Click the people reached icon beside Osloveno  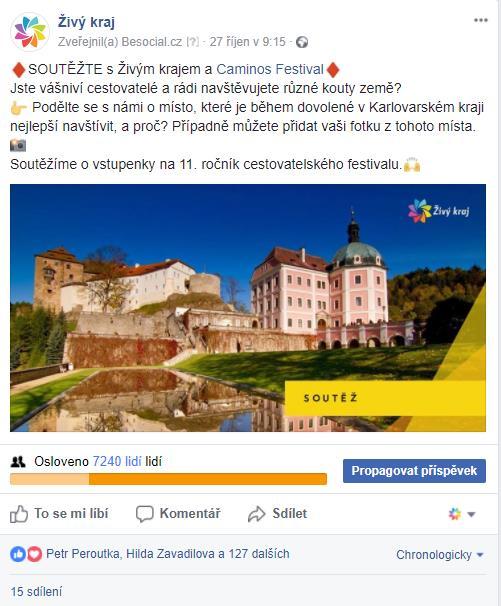[18, 461]
